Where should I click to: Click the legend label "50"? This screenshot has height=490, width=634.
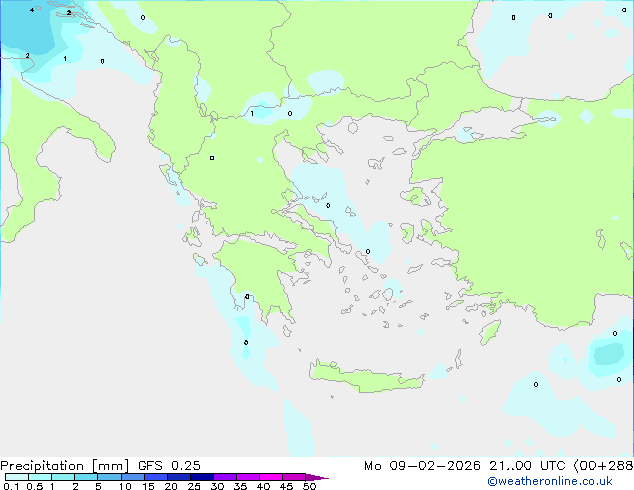[310, 486]
